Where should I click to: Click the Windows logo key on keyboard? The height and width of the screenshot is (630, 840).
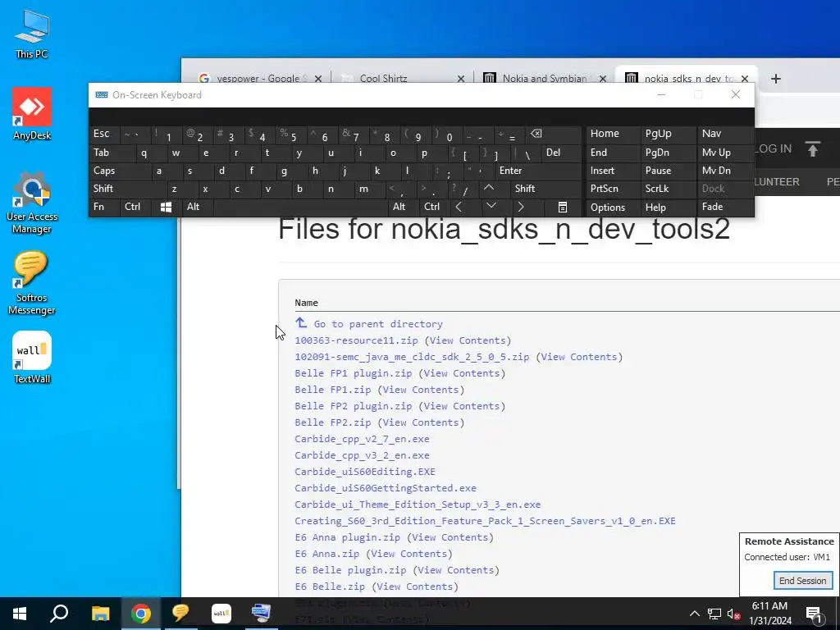coord(166,208)
